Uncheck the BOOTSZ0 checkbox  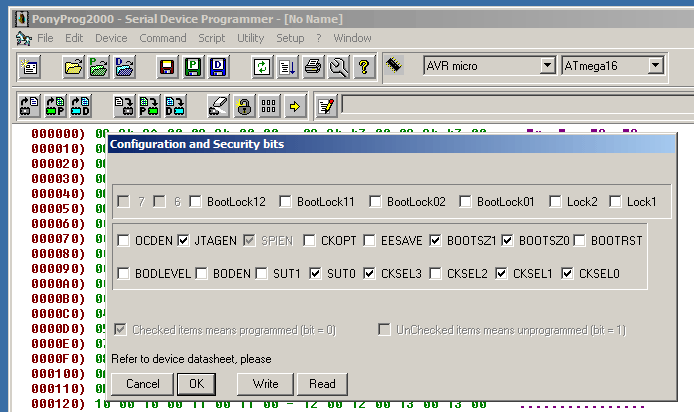click(507, 240)
